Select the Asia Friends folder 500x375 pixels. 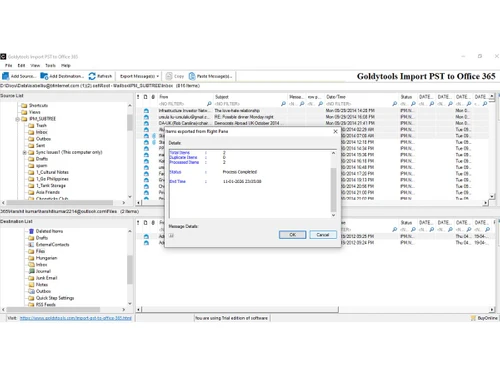[x=48, y=192]
